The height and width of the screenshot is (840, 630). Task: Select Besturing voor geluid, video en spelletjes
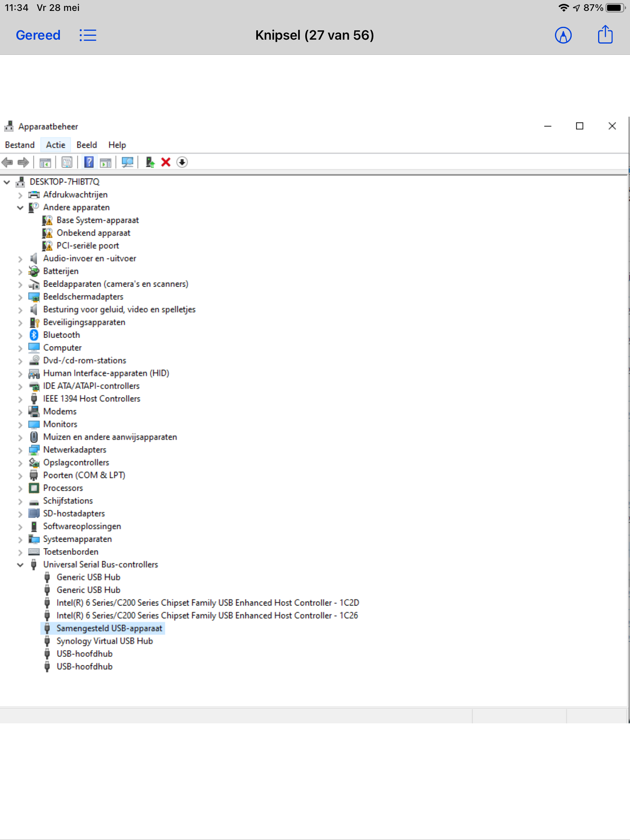[119, 310]
